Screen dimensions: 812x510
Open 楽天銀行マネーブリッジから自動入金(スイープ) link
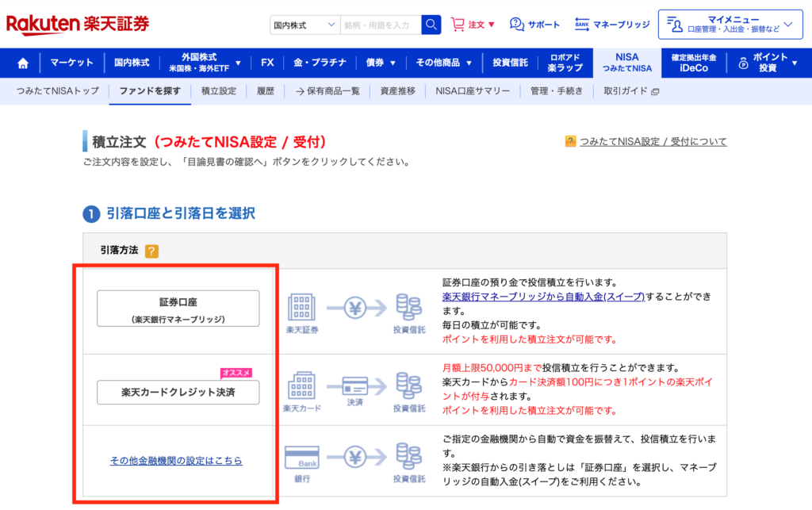point(544,297)
